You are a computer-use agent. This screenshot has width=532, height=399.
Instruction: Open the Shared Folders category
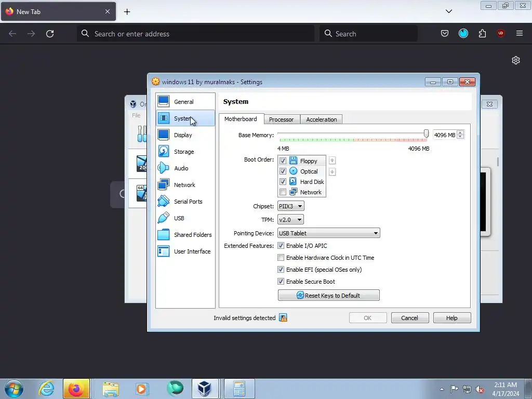click(x=185, y=235)
